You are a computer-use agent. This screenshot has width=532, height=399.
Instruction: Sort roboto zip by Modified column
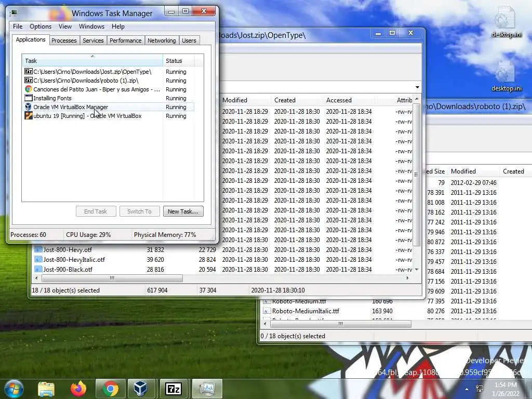point(473,171)
